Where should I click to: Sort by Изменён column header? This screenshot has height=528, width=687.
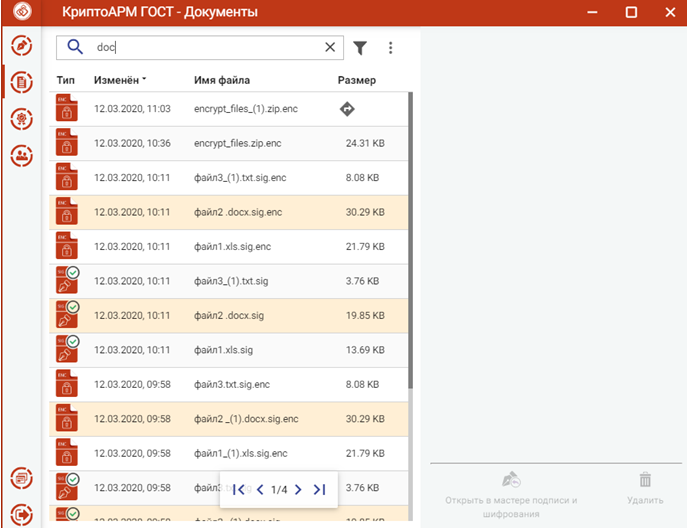pyautogui.click(x=120, y=80)
